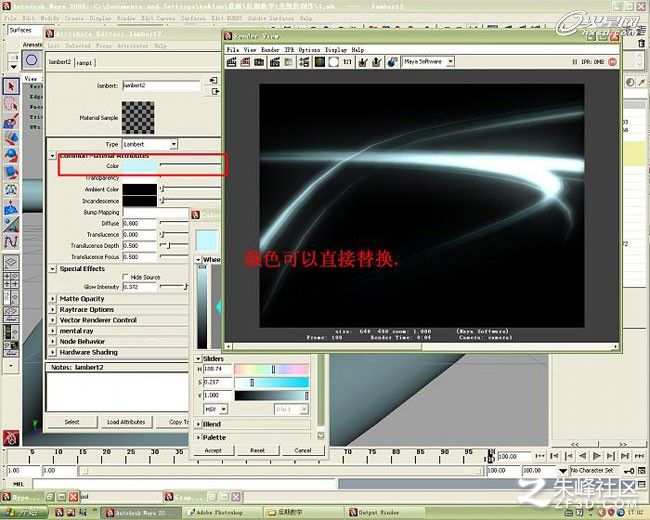Click the Accept button in Color Chooser
The image size is (650, 520).
(213, 450)
